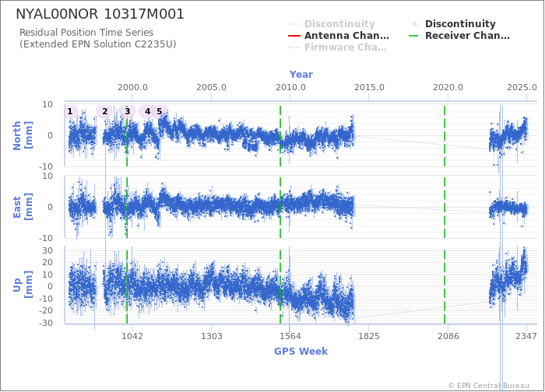545x392 pixels.
Task: Click the green receiver change line before 2010
Action: tap(280, 215)
